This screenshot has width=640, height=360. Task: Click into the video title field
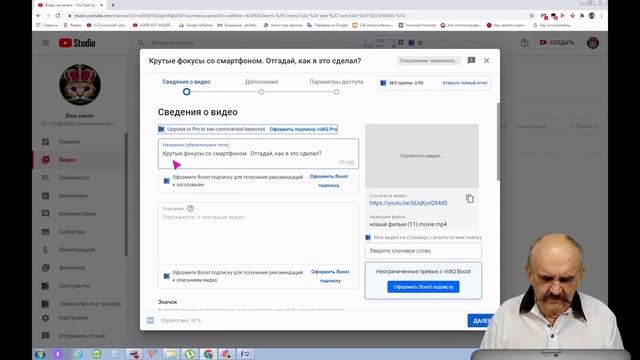[258, 153]
